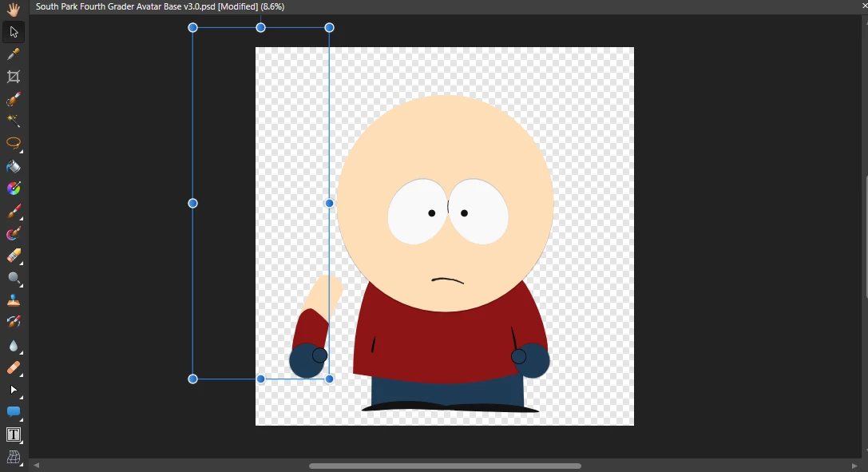868x472 pixels.
Task: Click the top-right transform handle
Action: tap(329, 28)
